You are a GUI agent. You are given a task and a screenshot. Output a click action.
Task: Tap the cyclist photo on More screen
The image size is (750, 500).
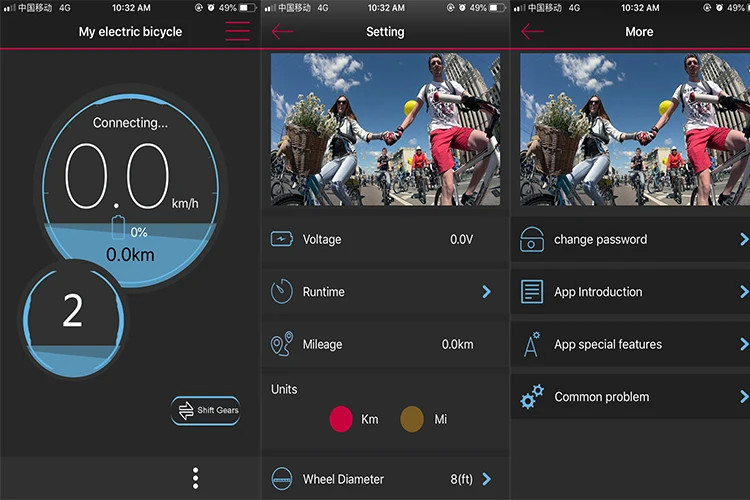pyautogui.click(x=635, y=129)
